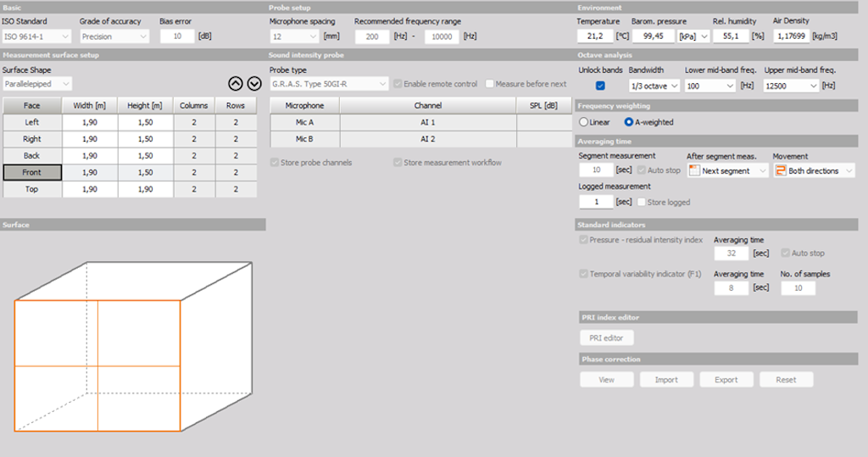Click the Reset phase correction button
Screen dimensions: 868x457
[x=786, y=380]
